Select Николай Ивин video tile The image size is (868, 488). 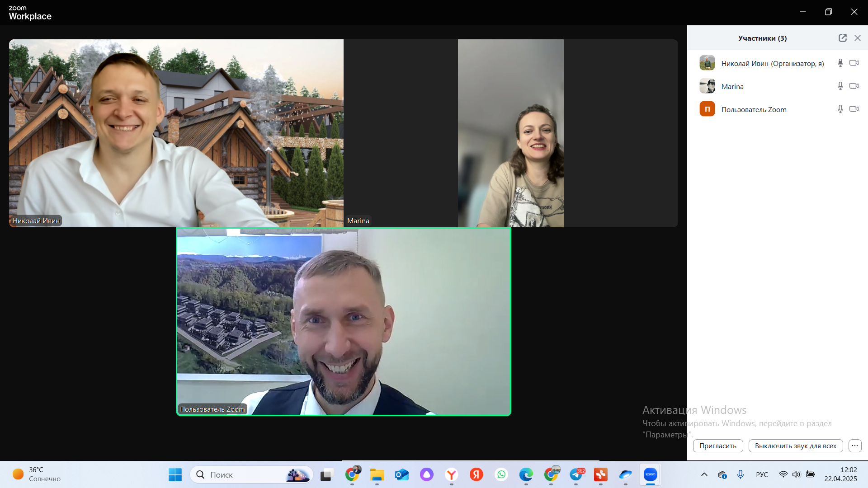176,133
